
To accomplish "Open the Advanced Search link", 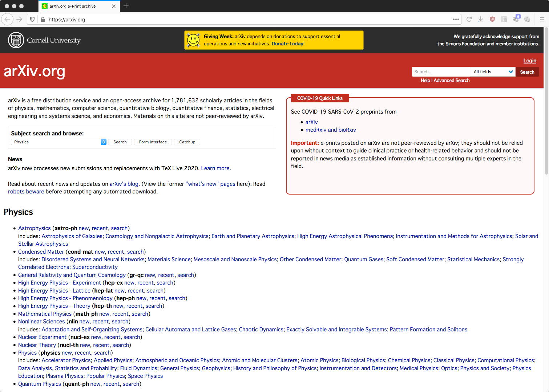I will [452, 81].
